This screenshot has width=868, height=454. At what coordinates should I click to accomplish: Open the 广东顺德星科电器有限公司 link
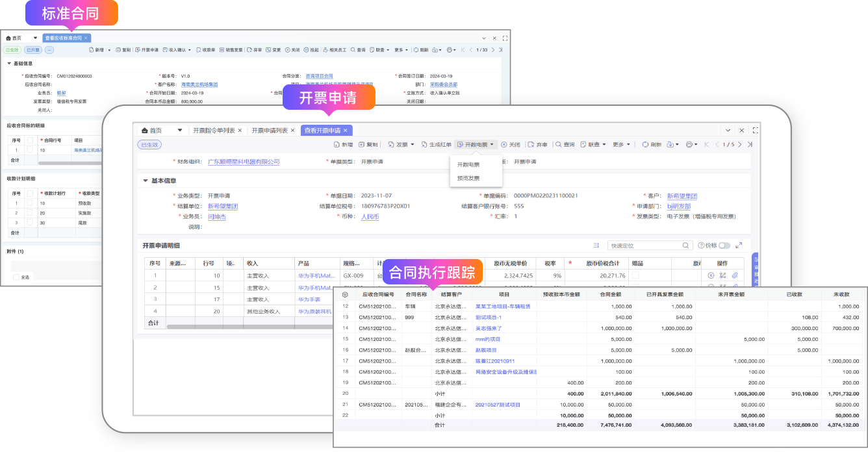244,162
